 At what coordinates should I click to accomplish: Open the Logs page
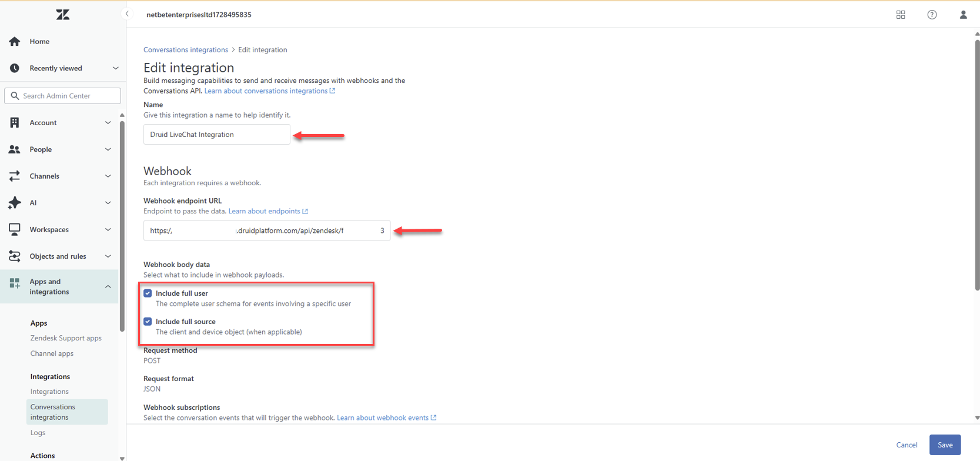[x=38, y=433]
